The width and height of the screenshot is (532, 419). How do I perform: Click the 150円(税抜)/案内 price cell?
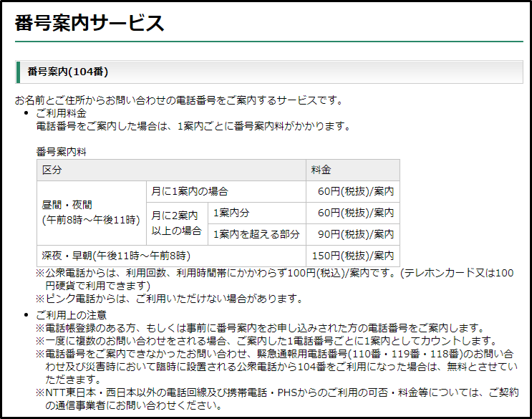pos(353,256)
